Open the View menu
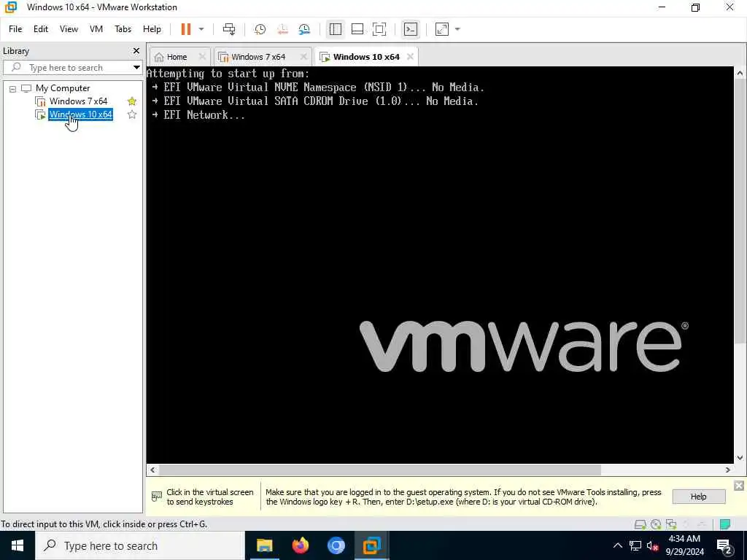The width and height of the screenshot is (747, 560). 69,29
